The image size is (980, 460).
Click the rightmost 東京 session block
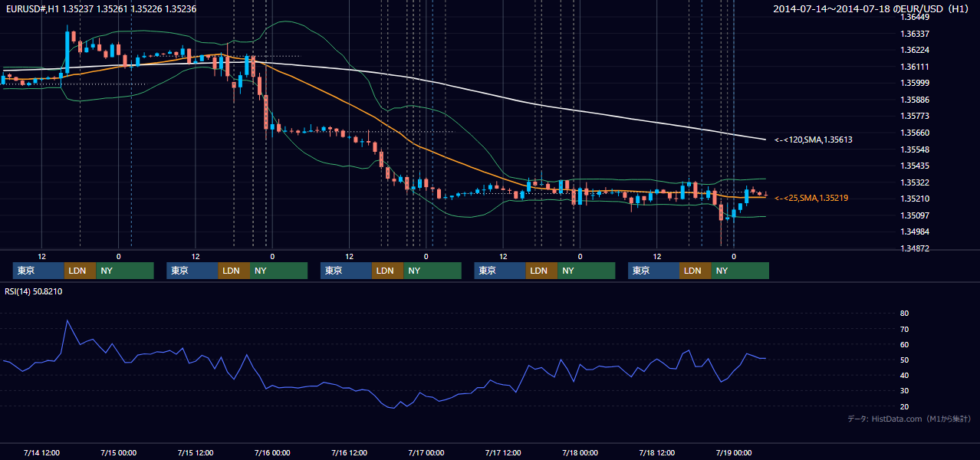(x=653, y=271)
